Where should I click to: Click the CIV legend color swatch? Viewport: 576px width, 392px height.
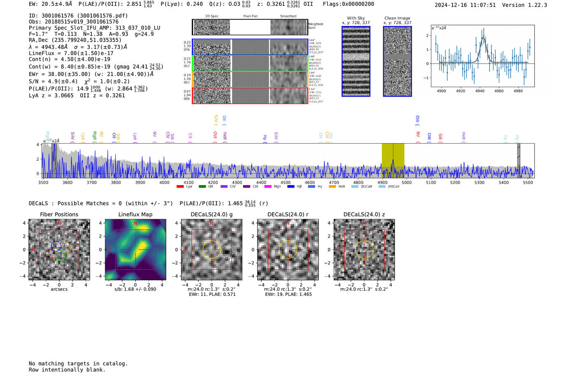[x=224, y=187]
